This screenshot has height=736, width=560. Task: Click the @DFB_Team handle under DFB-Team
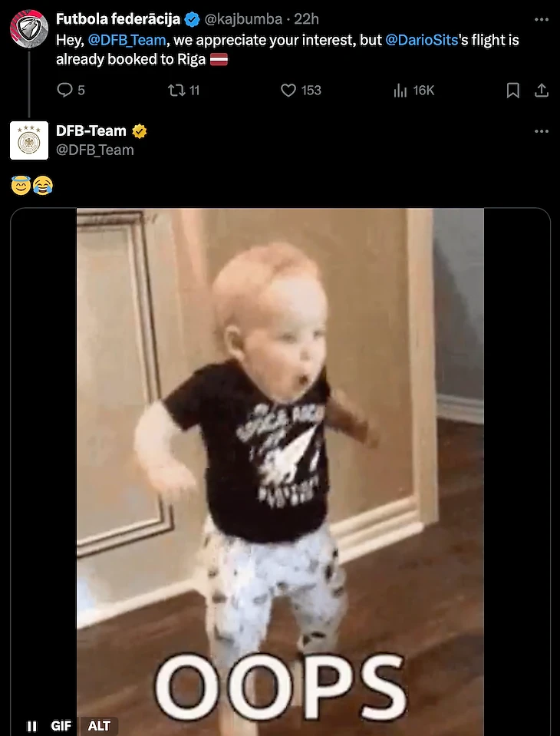click(x=95, y=150)
